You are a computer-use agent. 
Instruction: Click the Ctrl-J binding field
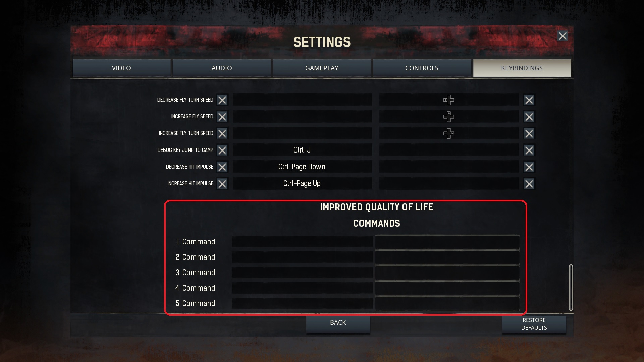[302, 150]
